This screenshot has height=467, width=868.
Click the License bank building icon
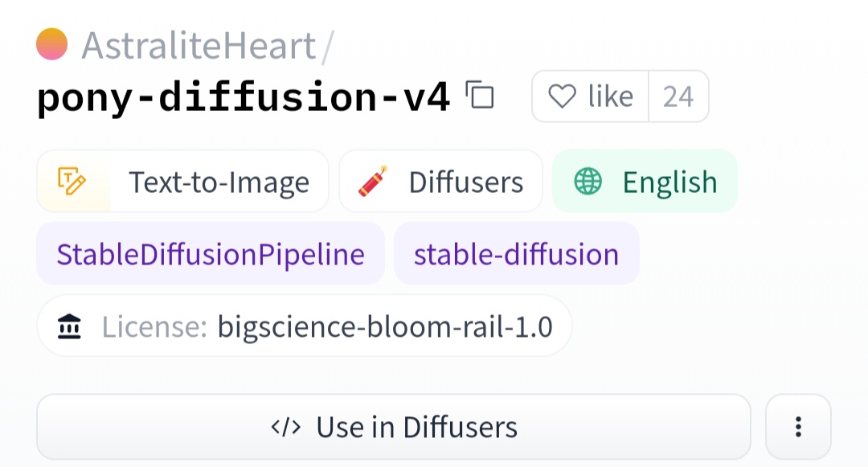tap(69, 326)
